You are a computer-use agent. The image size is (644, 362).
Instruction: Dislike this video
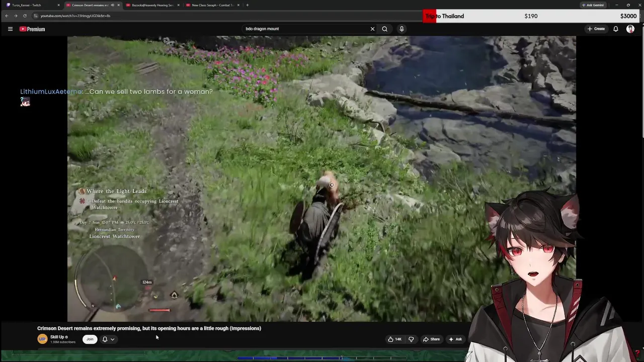tap(411, 339)
